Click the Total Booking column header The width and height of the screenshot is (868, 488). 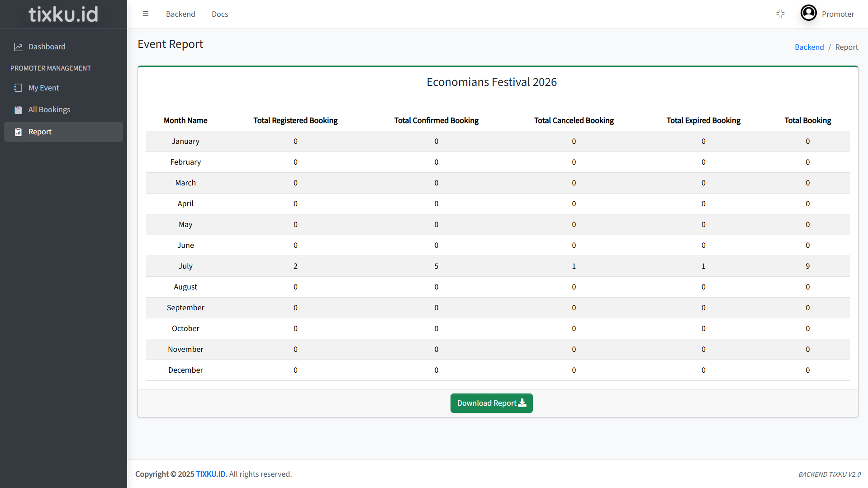click(807, 120)
